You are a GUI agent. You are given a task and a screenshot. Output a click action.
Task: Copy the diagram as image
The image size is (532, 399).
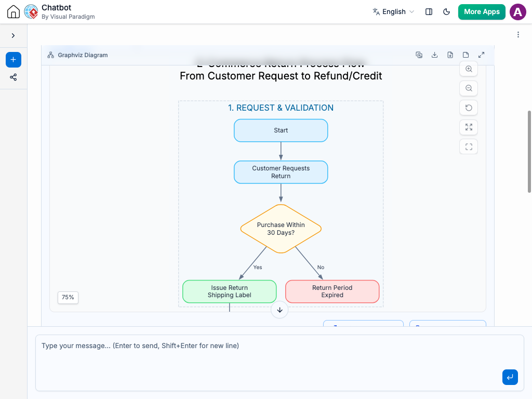[419, 55]
